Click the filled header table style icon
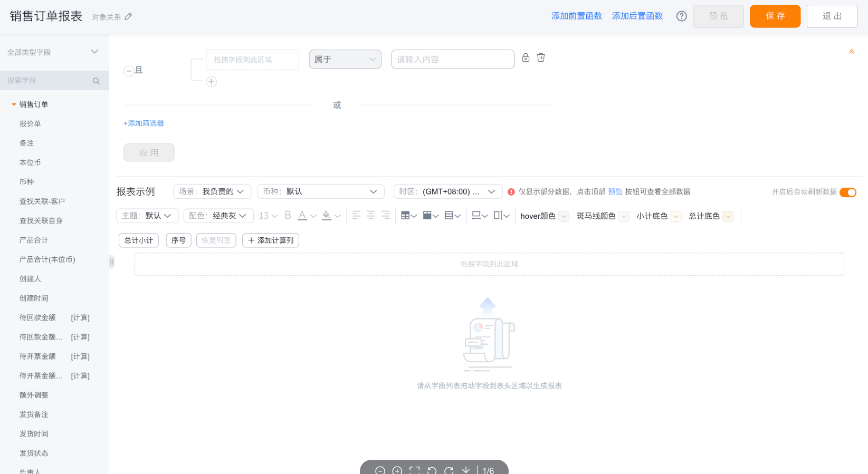The image size is (868, 474). (x=427, y=216)
